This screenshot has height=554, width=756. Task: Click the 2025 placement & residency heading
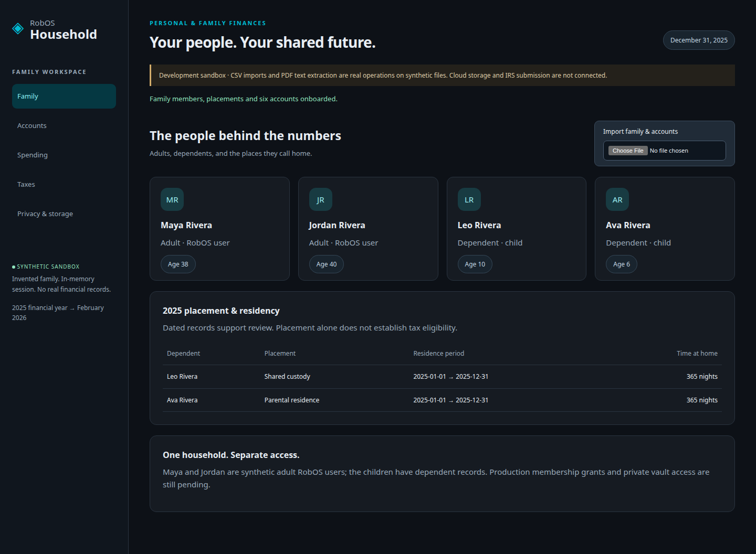221,311
